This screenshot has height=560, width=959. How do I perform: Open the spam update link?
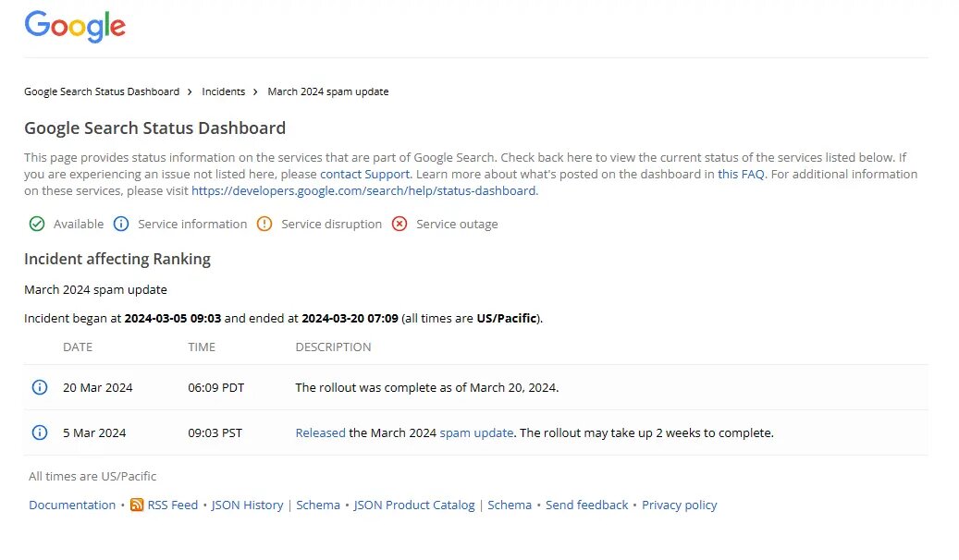click(x=476, y=432)
